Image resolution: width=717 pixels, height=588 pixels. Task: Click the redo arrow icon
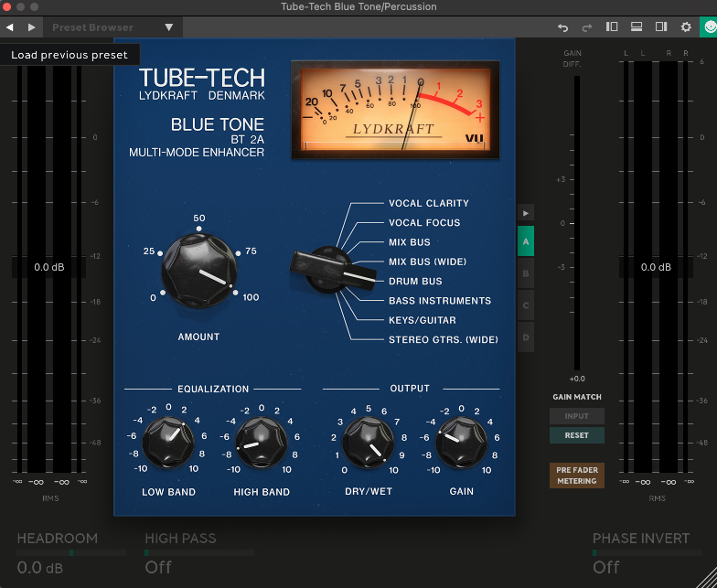587,27
